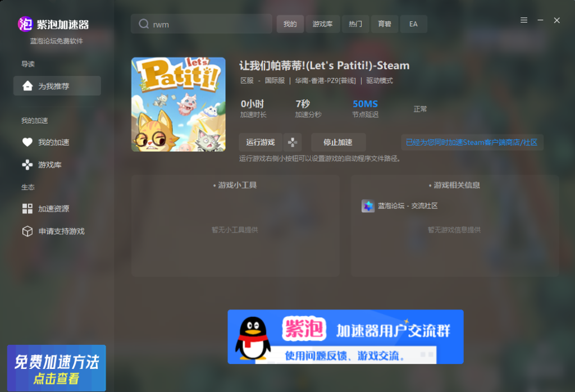Click the 暂无游戏信息提供 placeholder text
The height and width of the screenshot is (392, 575).
tap(454, 230)
